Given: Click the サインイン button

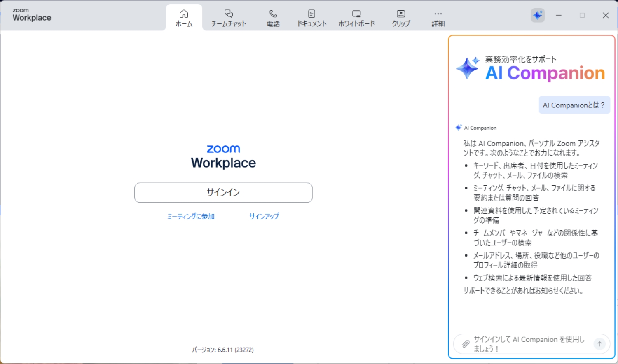Looking at the screenshot, I should pyautogui.click(x=223, y=192).
